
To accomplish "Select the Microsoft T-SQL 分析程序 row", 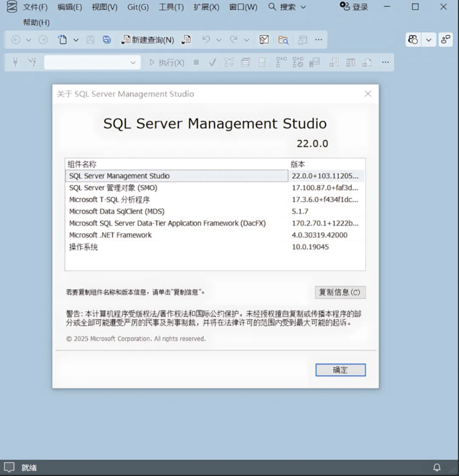I will [x=215, y=200].
